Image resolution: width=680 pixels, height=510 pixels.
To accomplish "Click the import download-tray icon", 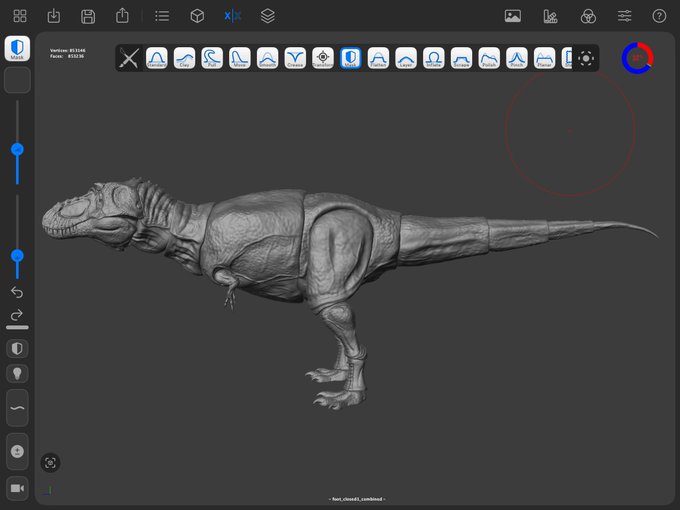I will pos(54,16).
